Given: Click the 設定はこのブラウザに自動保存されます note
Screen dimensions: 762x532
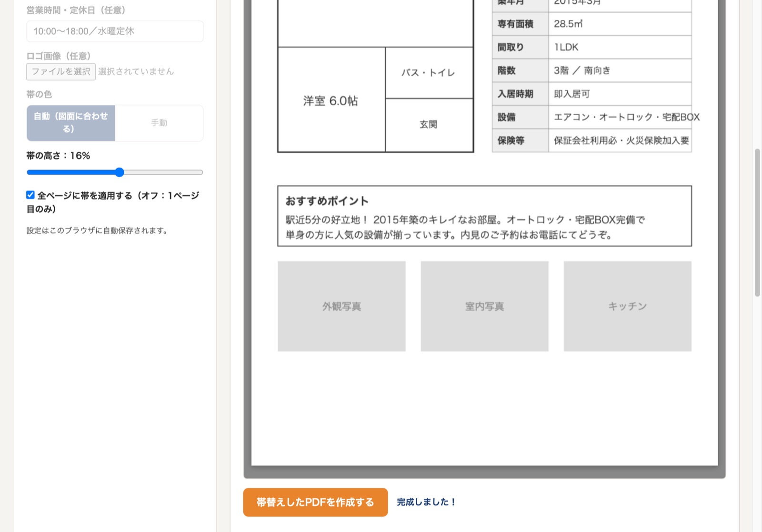Looking at the screenshot, I should point(97,231).
